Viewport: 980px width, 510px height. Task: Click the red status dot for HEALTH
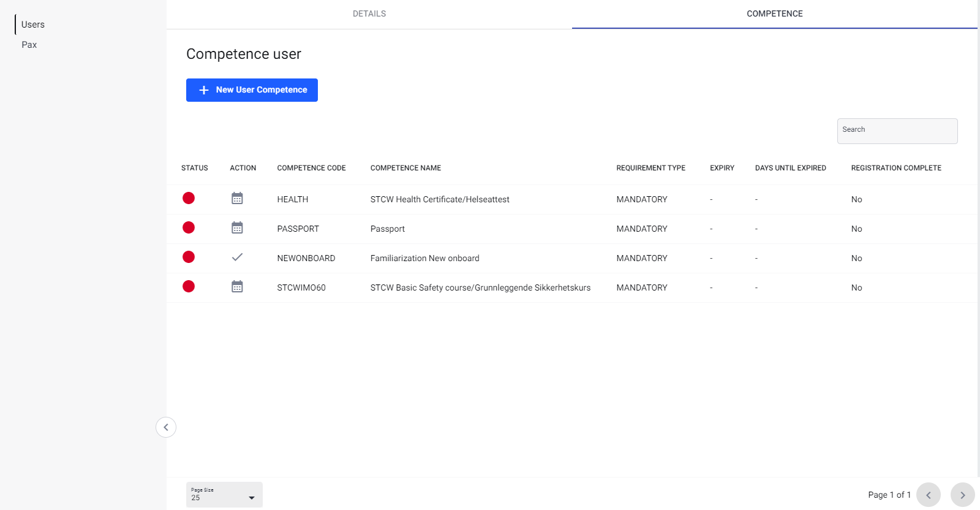[189, 198]
